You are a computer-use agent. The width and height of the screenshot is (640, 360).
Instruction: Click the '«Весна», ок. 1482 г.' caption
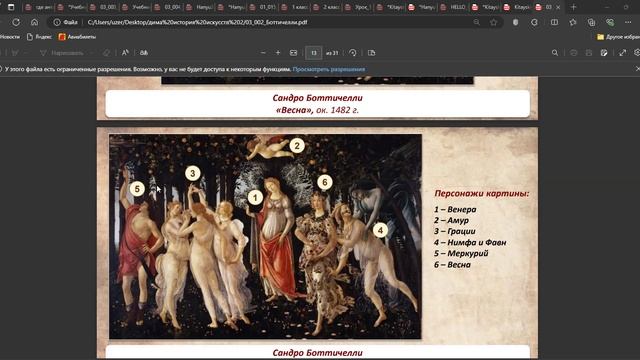[318, 110]
